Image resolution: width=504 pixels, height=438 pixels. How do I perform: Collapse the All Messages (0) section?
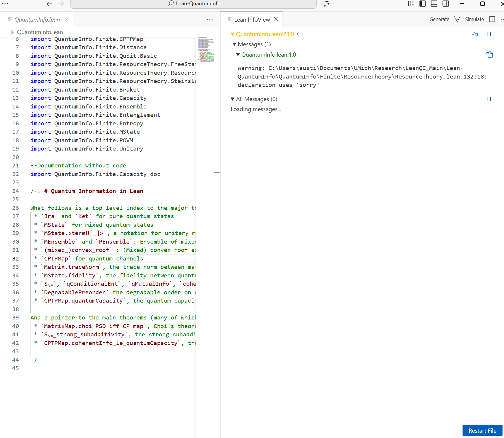click(232, 99)
